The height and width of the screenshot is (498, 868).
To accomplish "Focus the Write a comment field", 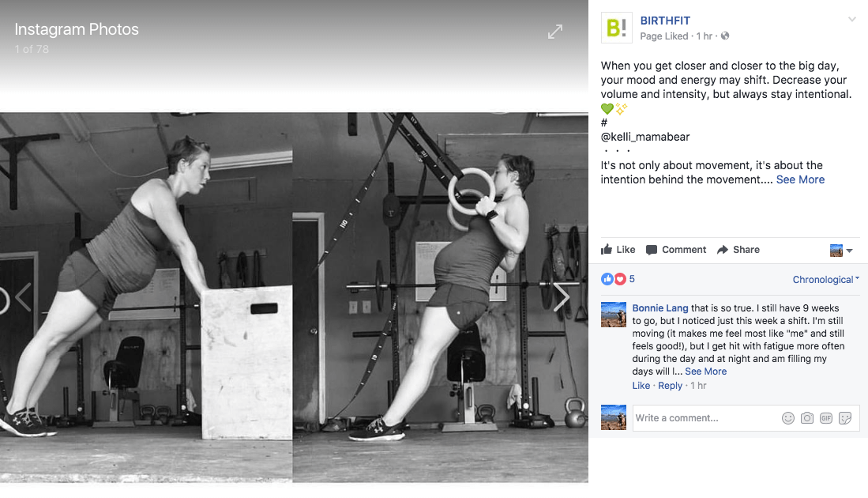I will [x=705, y=418].
